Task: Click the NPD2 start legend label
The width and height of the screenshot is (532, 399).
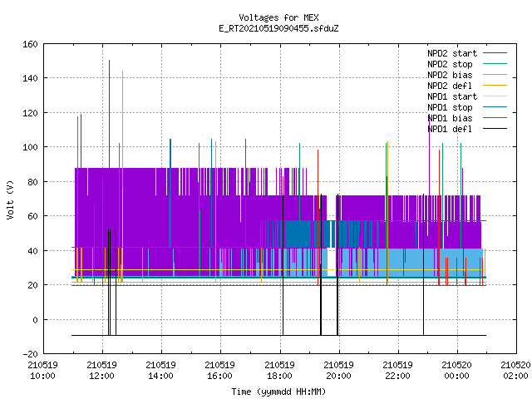Action: click(452, 53)
